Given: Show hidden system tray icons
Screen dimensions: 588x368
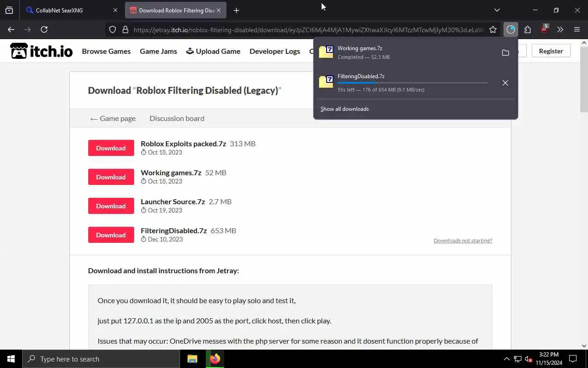Looking at the screenshot, I should [x=507, y=359].
